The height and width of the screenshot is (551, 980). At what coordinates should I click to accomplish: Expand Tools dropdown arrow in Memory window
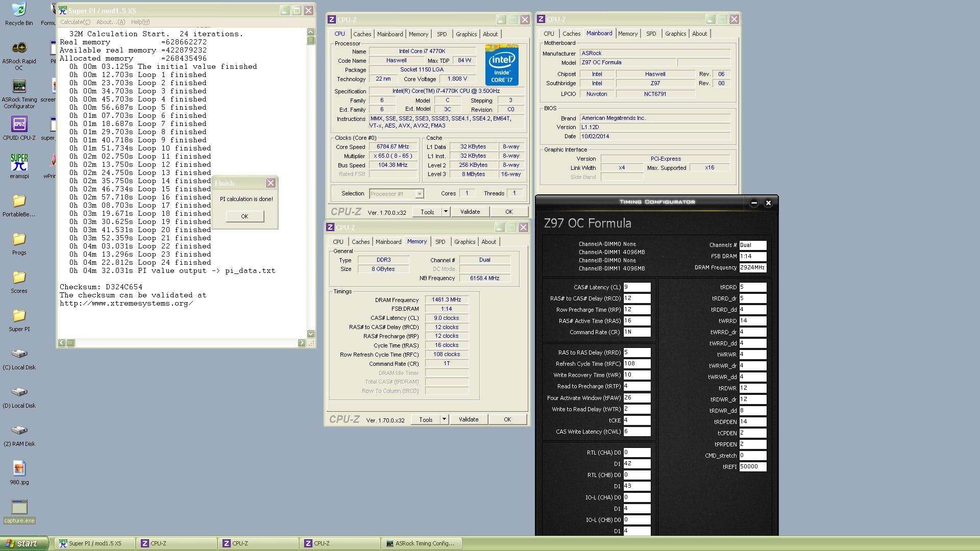pos(444,419)
